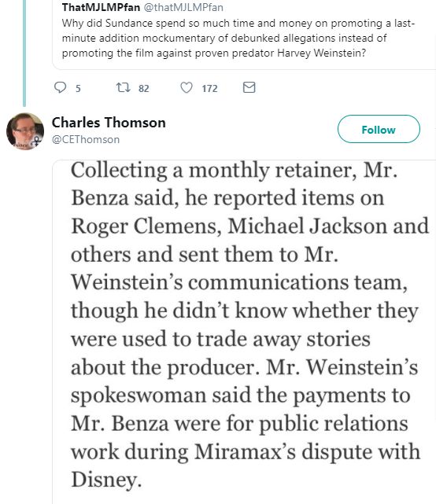Click the retweet count 82
This screenshot has height=504, width=436.
pyautogui.click(x=144, y=88)
